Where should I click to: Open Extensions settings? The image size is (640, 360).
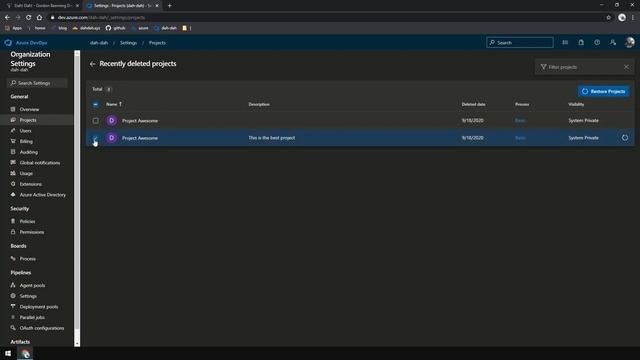pyautogui.click(x=31, y=184)
